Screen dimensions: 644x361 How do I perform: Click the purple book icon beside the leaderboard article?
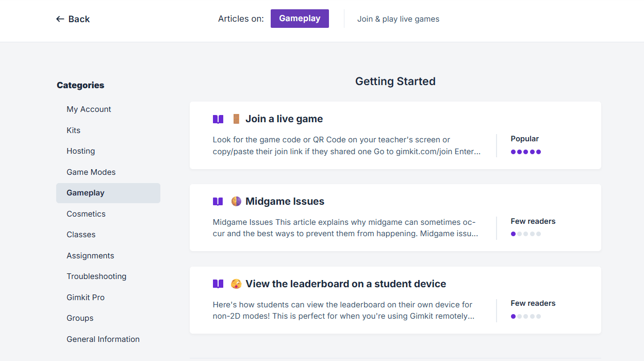click(x=218, y=284)
